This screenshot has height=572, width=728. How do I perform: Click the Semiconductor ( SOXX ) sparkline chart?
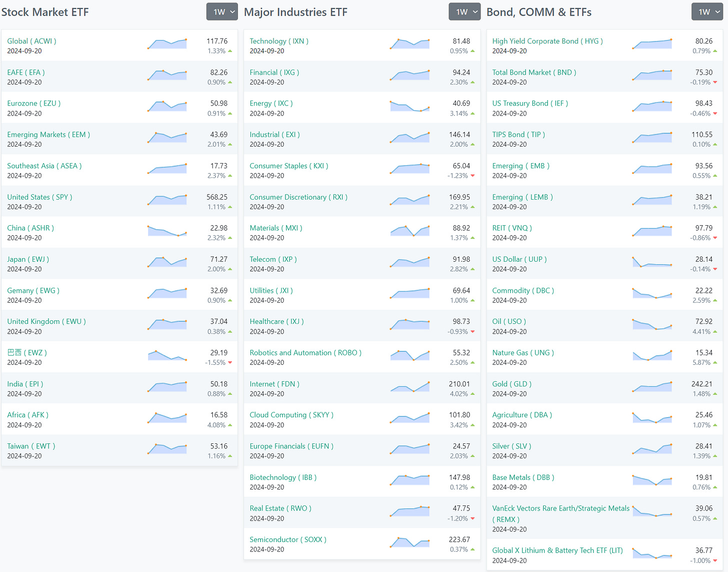point(409,542)
